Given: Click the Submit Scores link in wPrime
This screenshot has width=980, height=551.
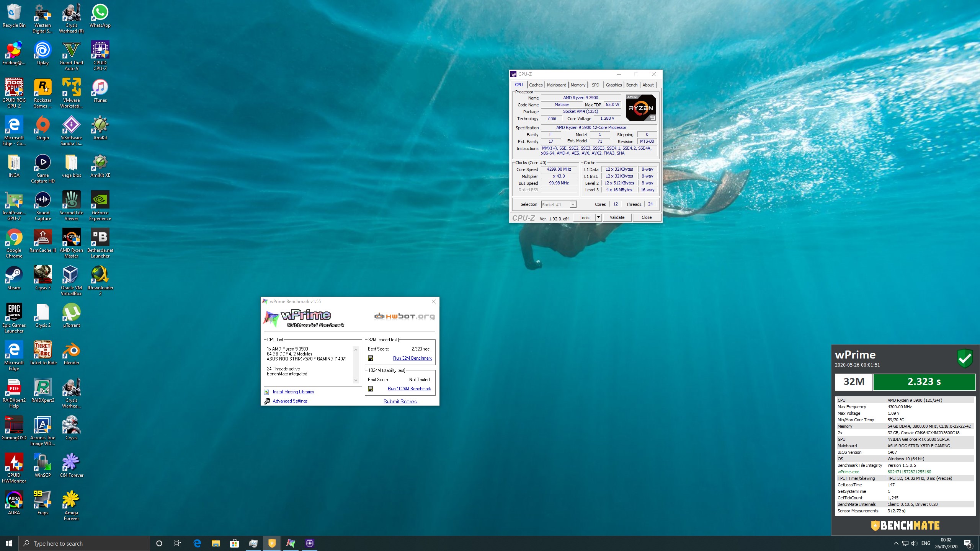Looking at the screenshot, I should [400, 401].
